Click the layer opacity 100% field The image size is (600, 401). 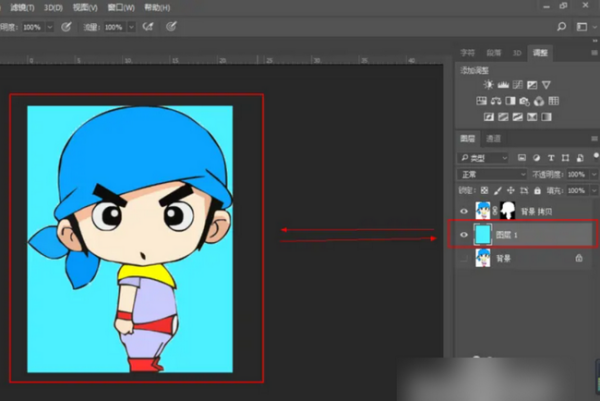tap(579, 174)
